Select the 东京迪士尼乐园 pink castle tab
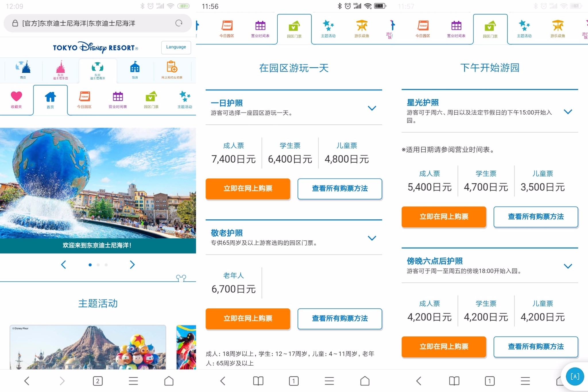588x392 pixels. tap(60, 70)
